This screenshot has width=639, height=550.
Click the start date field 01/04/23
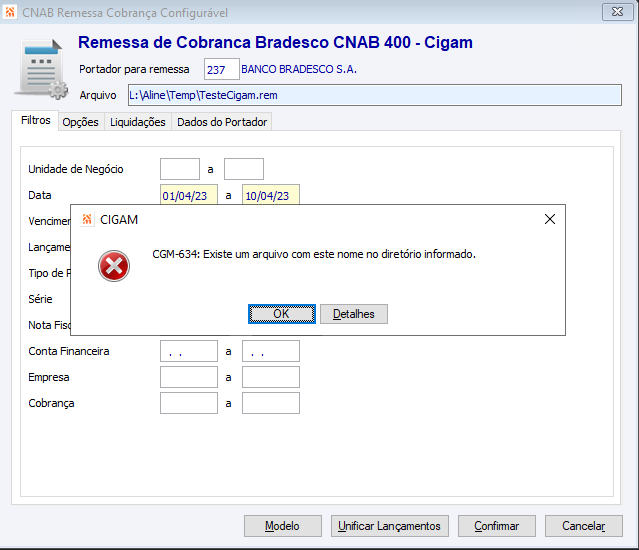[189, 195]
